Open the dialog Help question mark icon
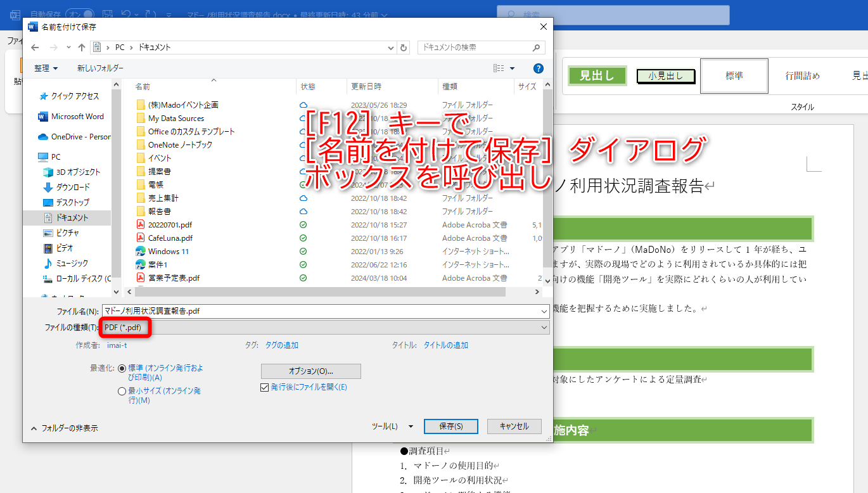This screenshot has height=493, width=868. [x=538, y=68]
